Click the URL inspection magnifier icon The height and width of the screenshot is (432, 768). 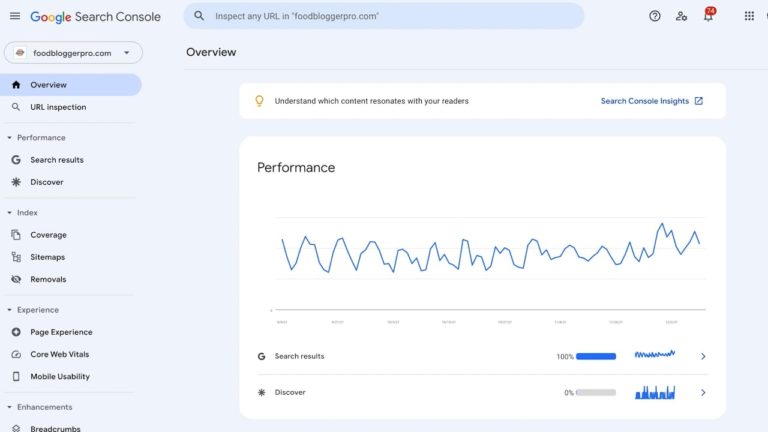pos(16,107)
